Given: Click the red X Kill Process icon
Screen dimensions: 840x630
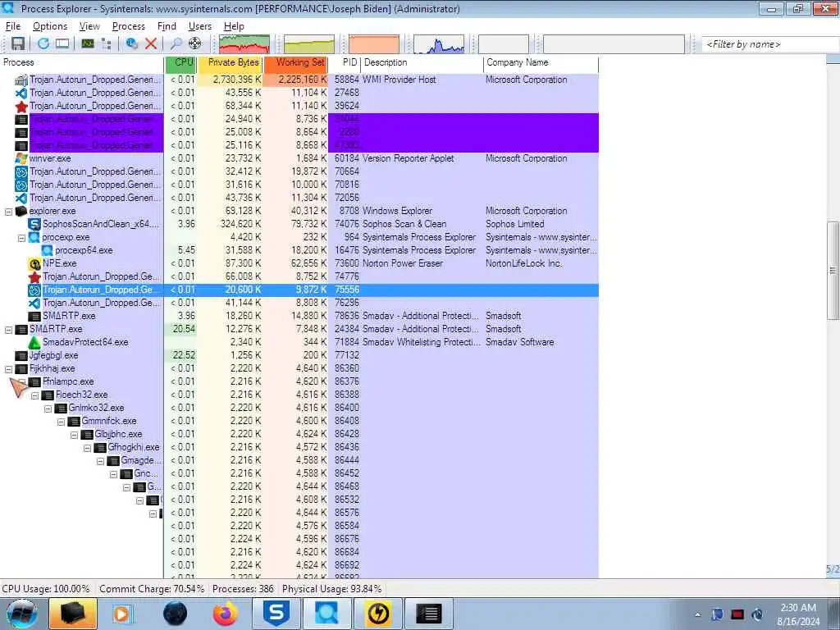Looking at the screenshot, I should 151,44.
